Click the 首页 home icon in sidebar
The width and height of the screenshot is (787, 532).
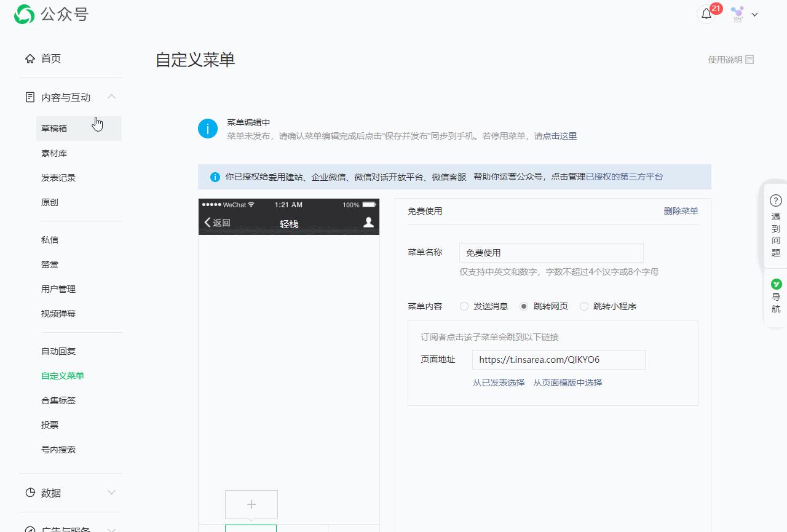[x=30, y=58]
